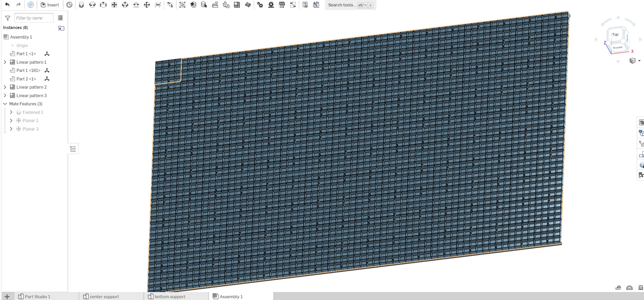Expand Linear pattern 1 in tree
This screenshot has width=644, height=300.
pos(5,62)
